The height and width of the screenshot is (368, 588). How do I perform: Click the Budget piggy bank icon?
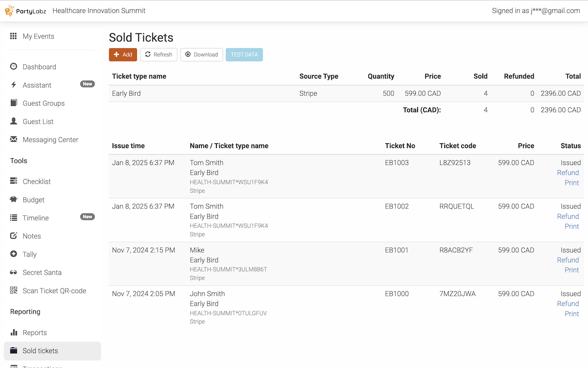(14, 200)
